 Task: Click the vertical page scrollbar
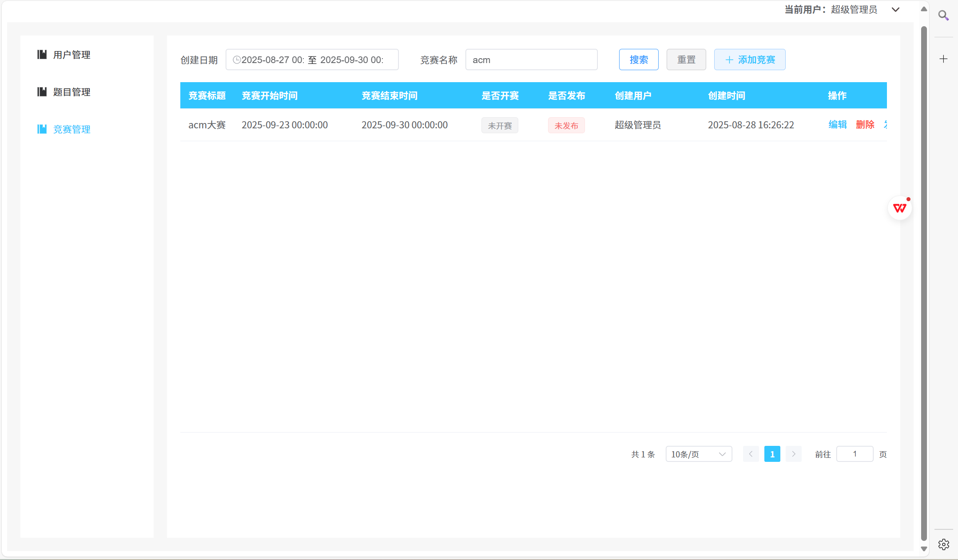(924, 284)
